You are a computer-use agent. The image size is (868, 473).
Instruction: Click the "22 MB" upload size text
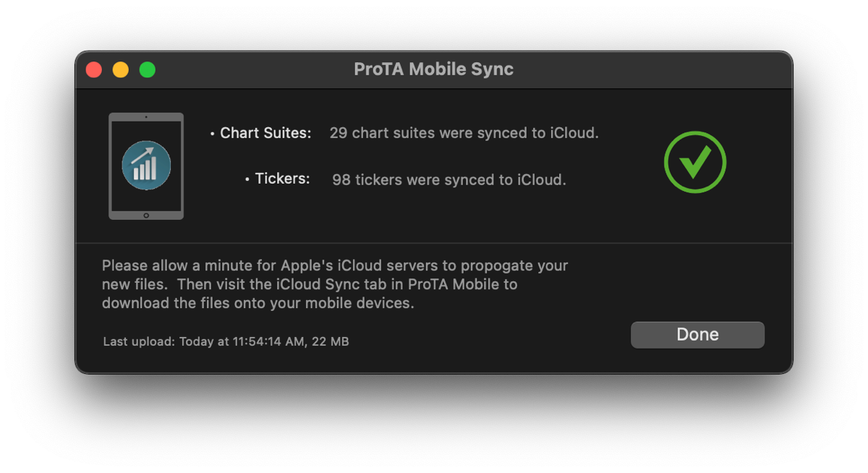point(331,341)
